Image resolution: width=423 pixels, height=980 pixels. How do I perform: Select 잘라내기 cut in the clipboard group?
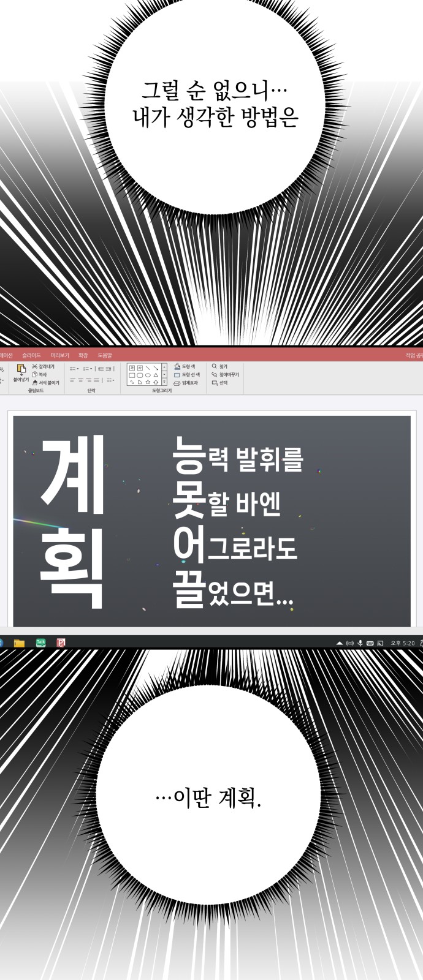[43, 366]
